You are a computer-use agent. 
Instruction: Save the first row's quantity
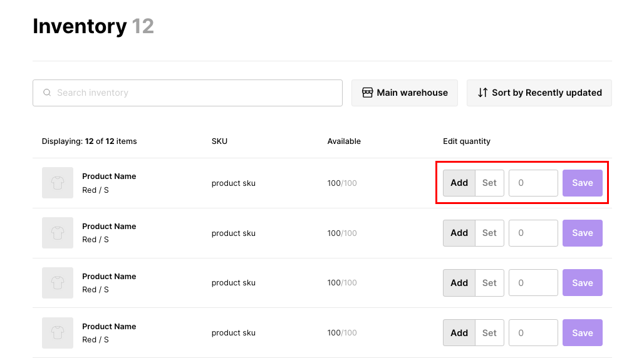(x=582, y=183)
